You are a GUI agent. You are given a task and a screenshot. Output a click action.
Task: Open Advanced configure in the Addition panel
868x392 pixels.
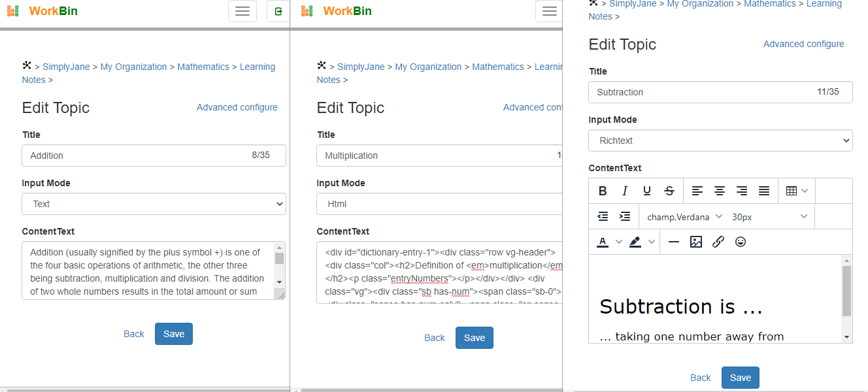pyautogui.click(x=237, y=107)
